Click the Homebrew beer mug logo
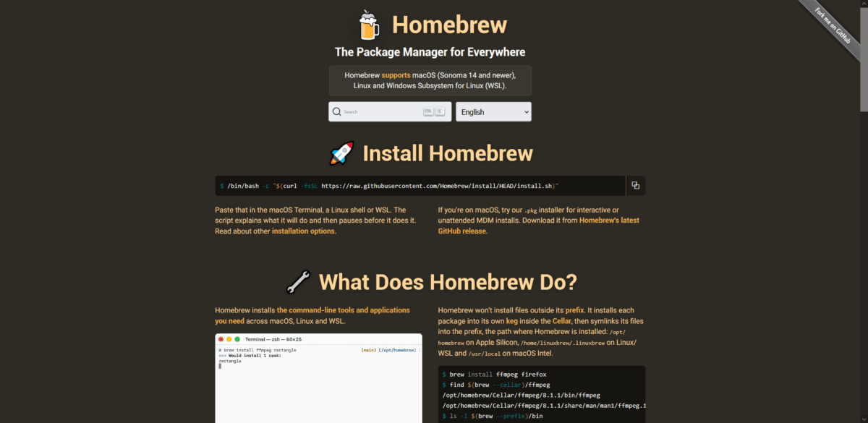868x423 pixels. pos(369,25)
